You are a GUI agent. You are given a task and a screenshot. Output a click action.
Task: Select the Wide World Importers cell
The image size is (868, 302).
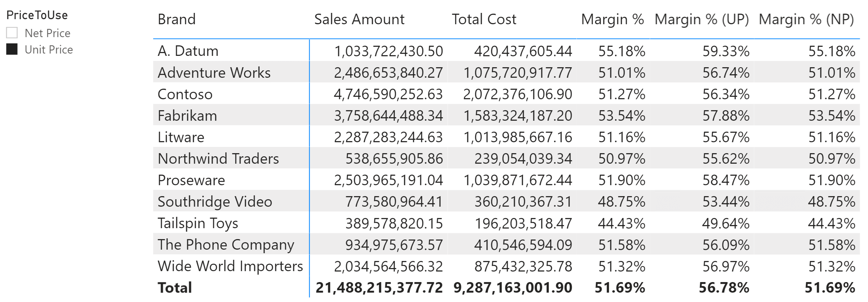pyautogui.click(x=230, y=266)
